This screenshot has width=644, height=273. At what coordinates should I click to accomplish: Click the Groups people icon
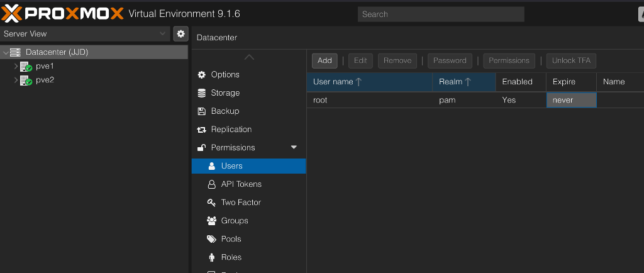211,221
